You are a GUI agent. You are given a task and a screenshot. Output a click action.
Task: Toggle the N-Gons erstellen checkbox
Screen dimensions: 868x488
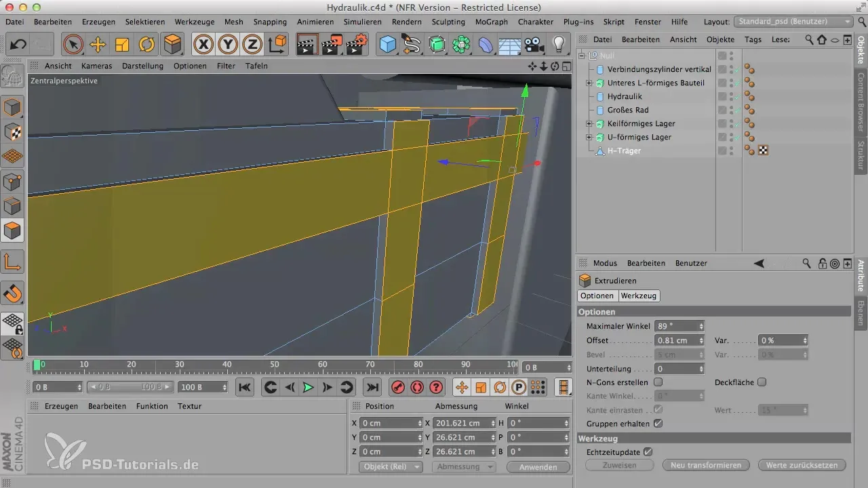tap(658, 382)
